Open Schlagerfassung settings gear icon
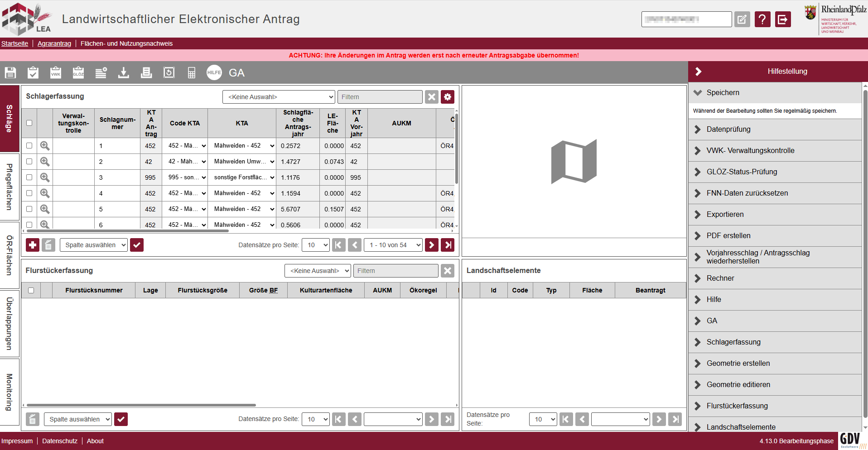Screen dimensions: 868x450 pyautogui.click(x=448, y=97)
